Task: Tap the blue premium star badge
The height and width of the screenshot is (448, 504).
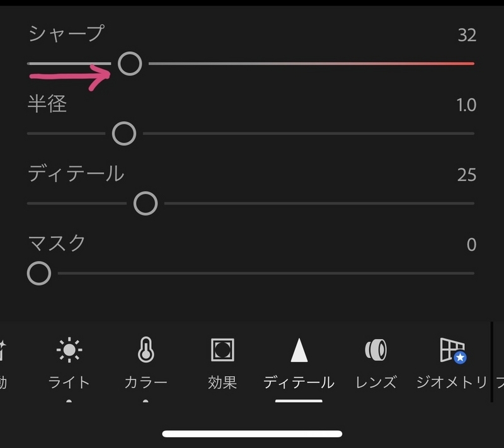Action: (x=460, y=357)
